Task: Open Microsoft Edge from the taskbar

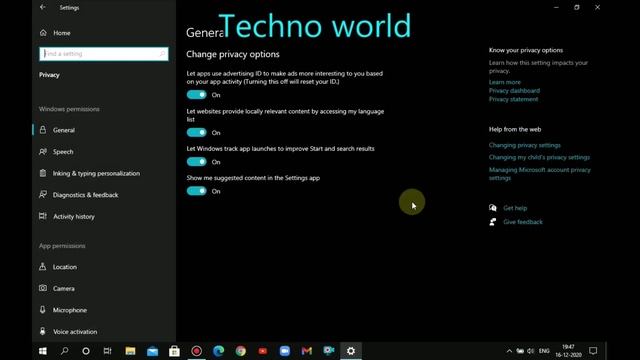Action: click(x=219, y=351)
